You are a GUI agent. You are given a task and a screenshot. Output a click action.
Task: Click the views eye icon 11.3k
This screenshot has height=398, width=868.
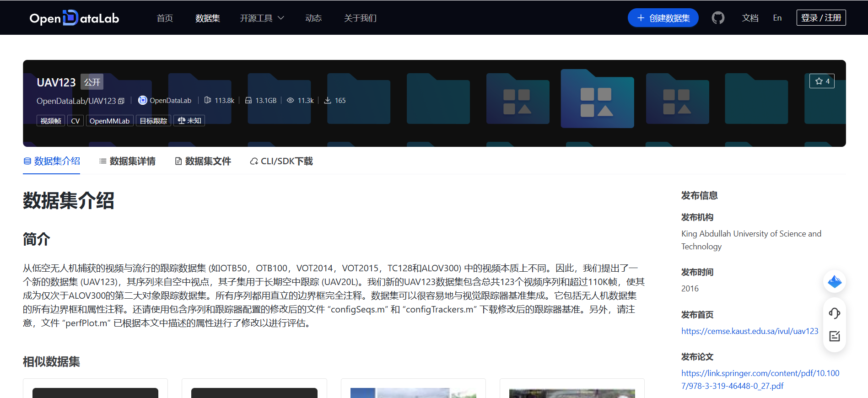pyautogui.click(x=291, y=100)
